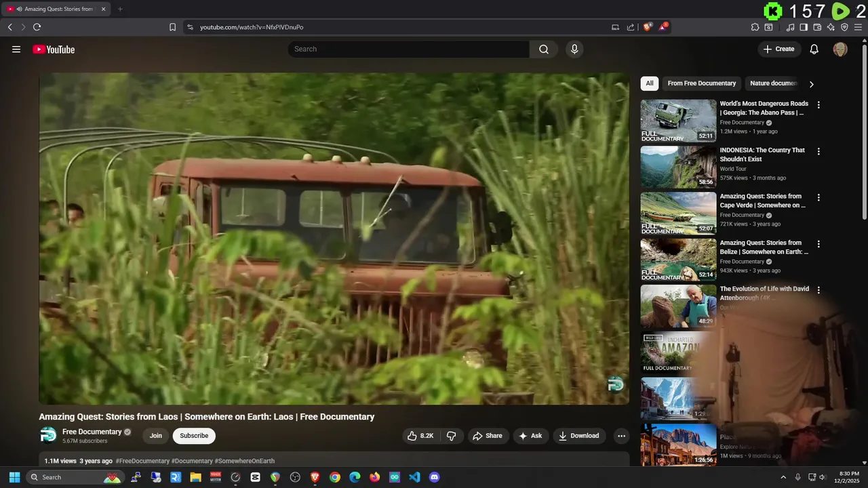Show hidden system tray icons chevron
Image resolution: width=868 pixels, height=488 pixels.
(784, 477)
